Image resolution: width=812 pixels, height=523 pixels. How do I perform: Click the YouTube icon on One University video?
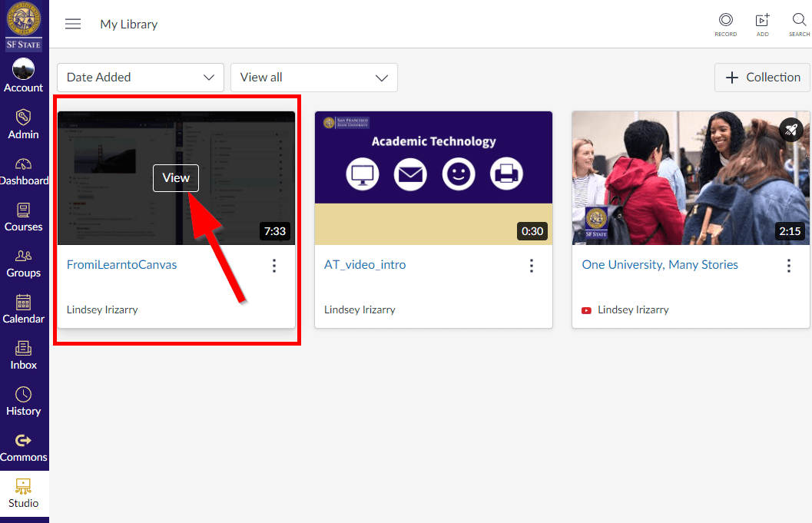[x=587, y=309]
